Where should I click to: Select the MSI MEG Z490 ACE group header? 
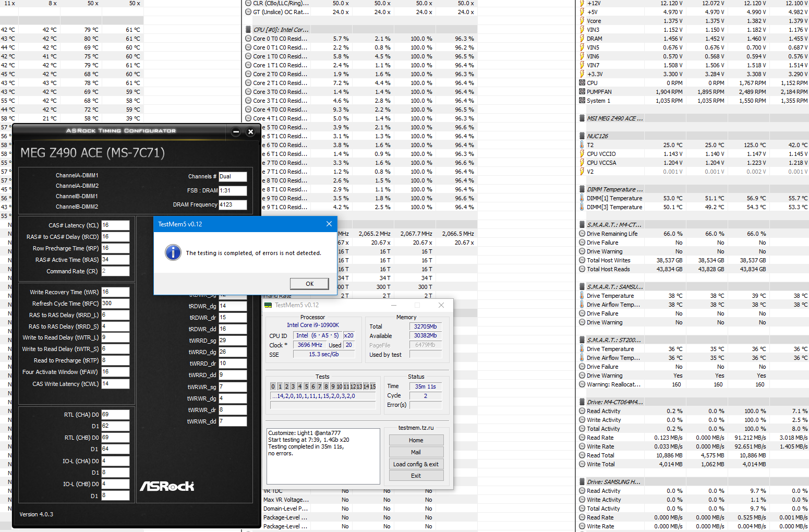(x=614, y=118)
